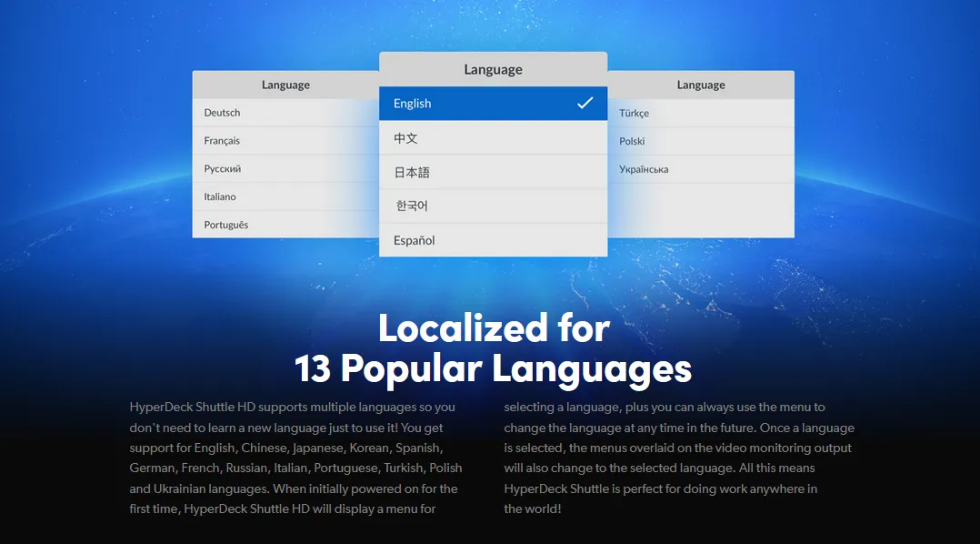Choose 中文 in the Language list
980x544 pixels.
(x=493, y=137)
